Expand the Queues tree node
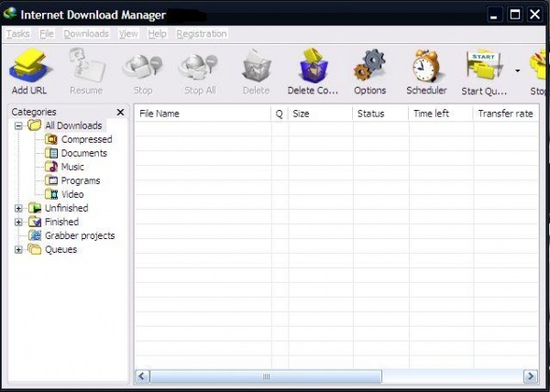This screenshot has height=392, width=550. (x=18, y=250)
